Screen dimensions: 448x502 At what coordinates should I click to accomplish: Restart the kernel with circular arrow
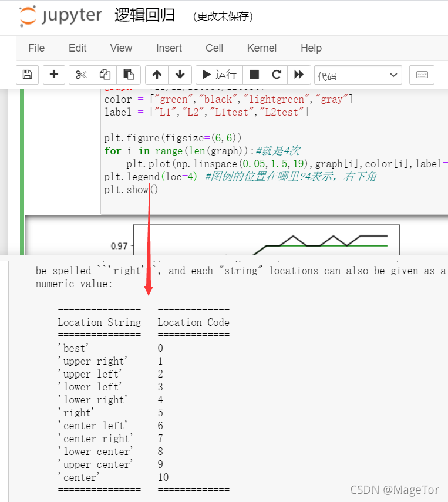(277, 75)
